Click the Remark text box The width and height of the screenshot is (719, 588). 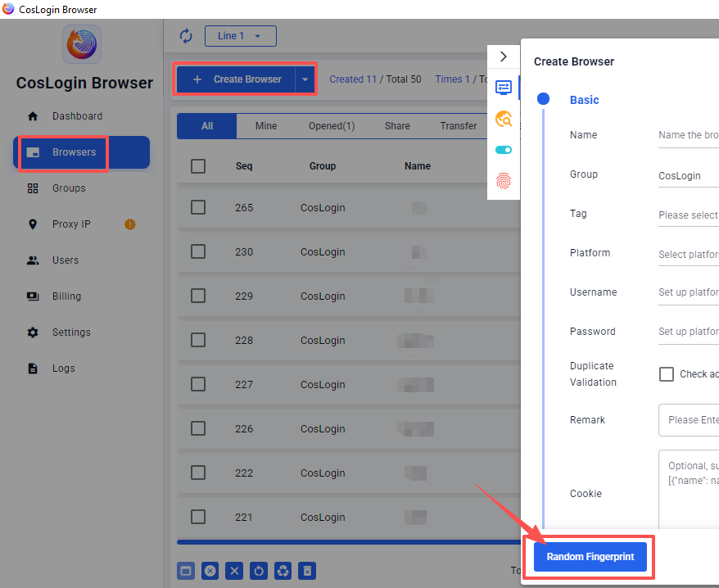[689, 420]
